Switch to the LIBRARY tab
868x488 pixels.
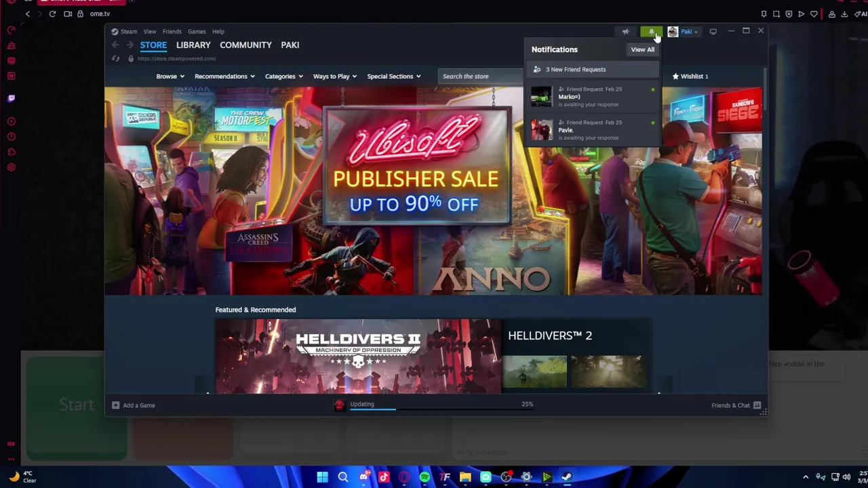[x=193, y=45]
